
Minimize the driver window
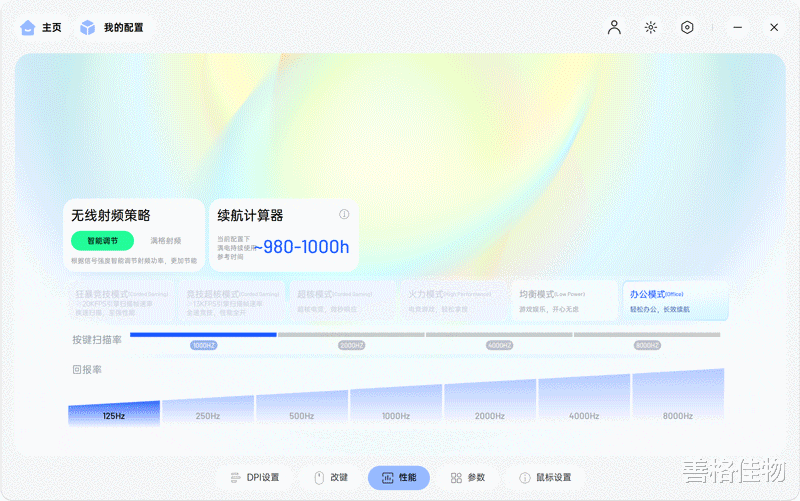point(738,28)
